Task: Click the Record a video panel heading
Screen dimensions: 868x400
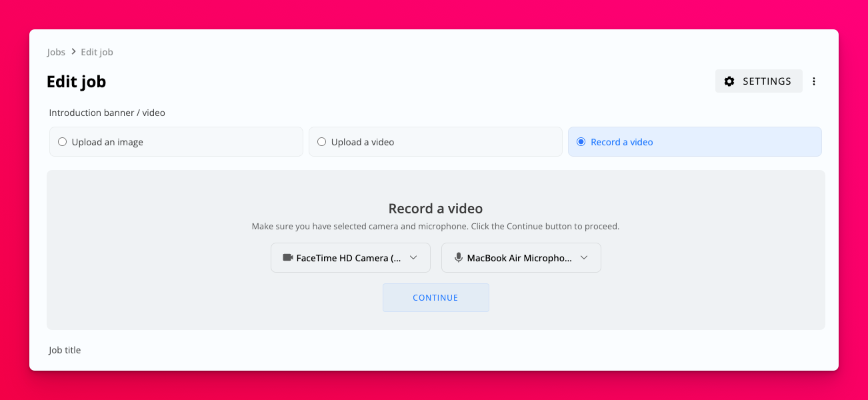Action: (435, 209)
